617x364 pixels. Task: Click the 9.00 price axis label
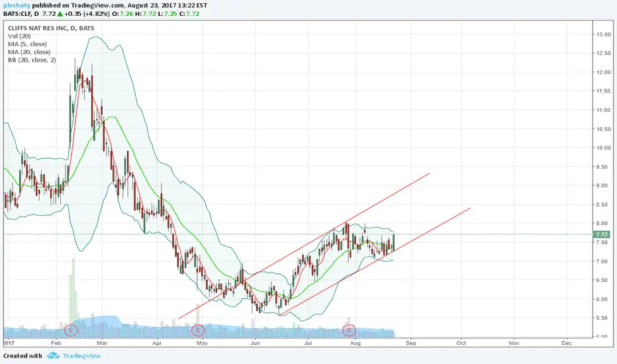coord(603,186)
